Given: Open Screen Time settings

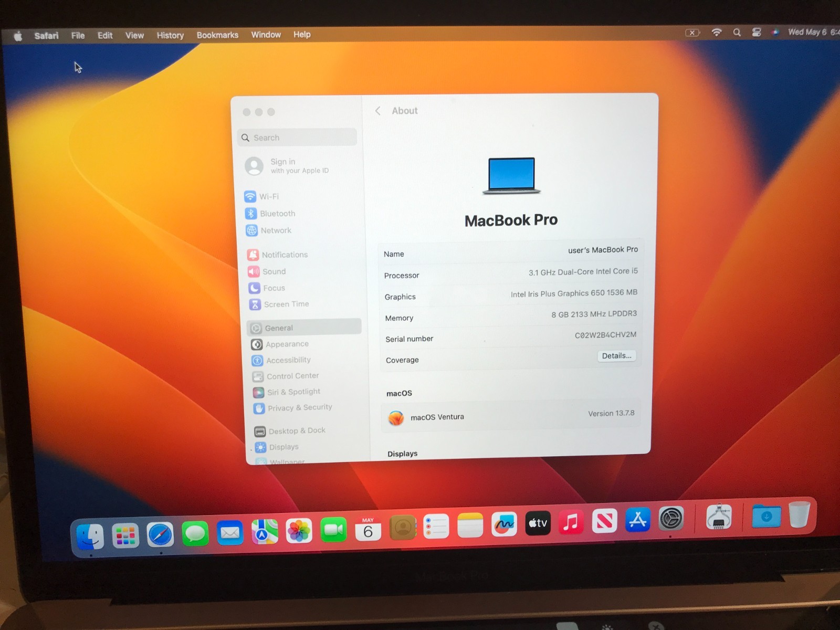Looking at the screenshot, I should point(279,304).
